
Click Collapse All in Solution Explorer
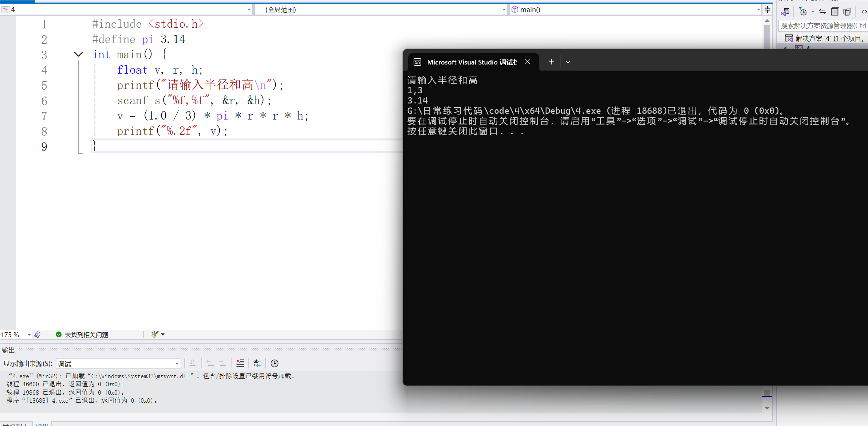(835, 12)
